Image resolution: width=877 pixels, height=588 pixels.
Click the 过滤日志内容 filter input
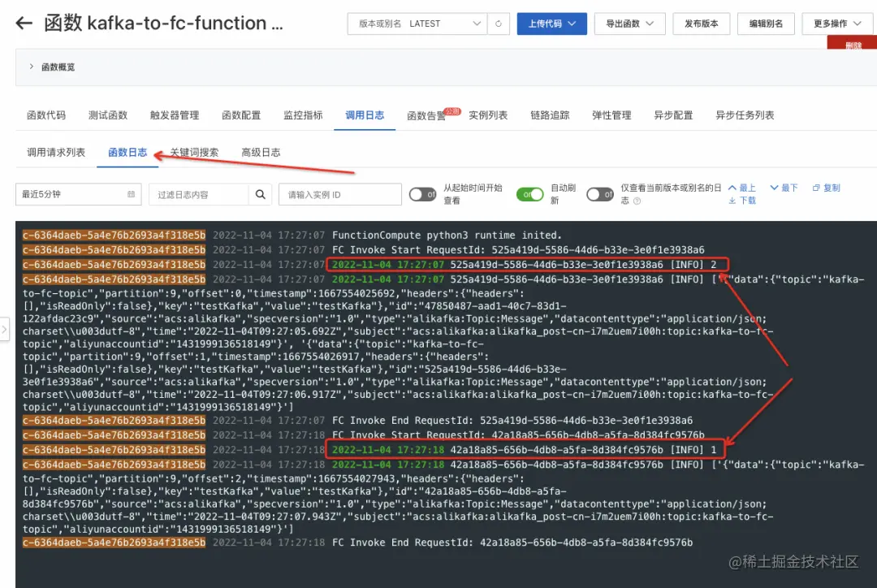point(199,194)
